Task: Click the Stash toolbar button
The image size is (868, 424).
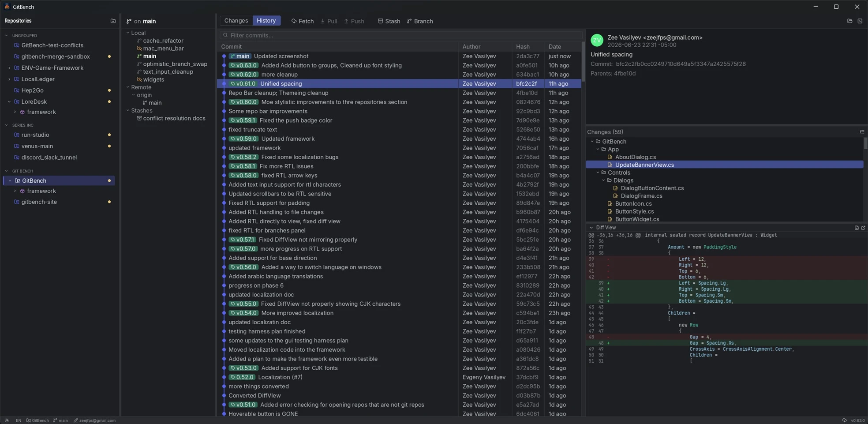Action: click(x=389, y=21)
